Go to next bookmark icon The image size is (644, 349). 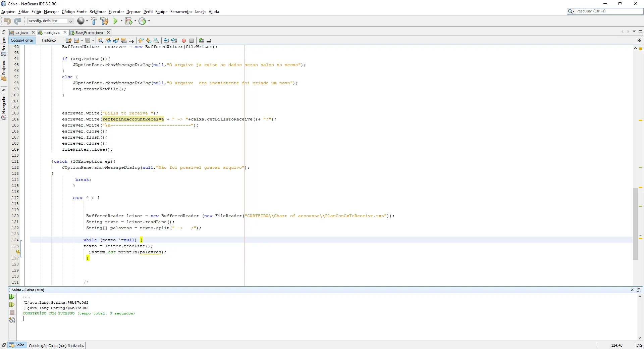[149, 41]
